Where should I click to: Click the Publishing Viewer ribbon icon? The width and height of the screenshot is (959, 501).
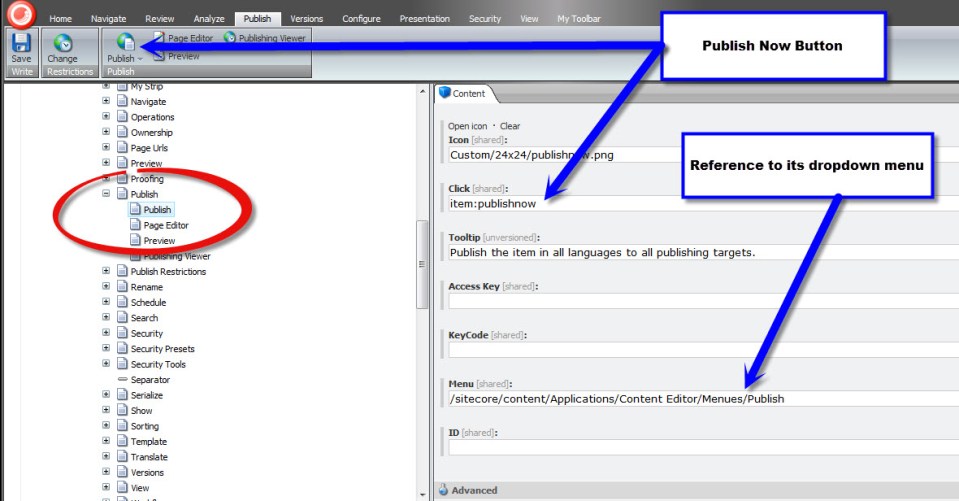click(x=229, y=37)
